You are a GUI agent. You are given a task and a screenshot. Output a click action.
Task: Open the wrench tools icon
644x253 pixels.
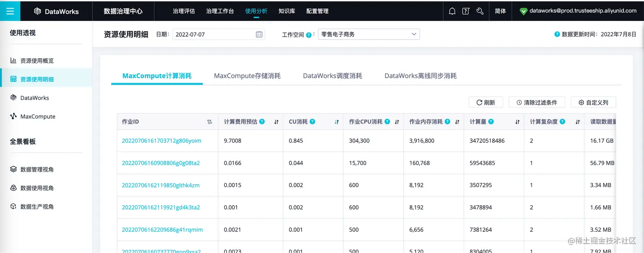pyautogui.click(x=480, y=12)
